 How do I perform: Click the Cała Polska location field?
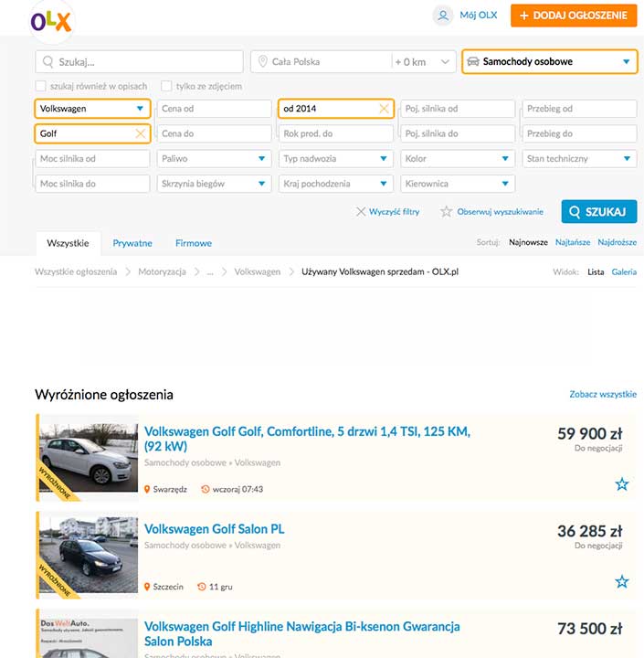click(x=321, y=62)
